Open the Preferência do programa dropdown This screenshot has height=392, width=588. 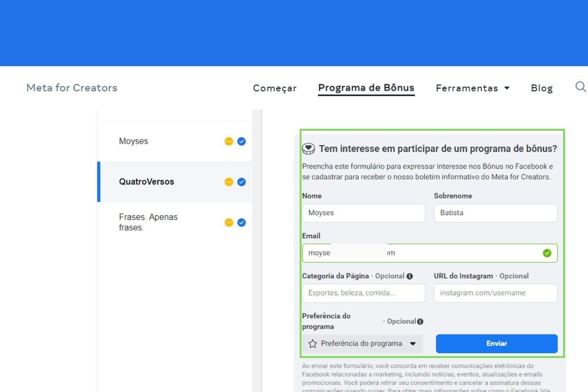point(363,343)
